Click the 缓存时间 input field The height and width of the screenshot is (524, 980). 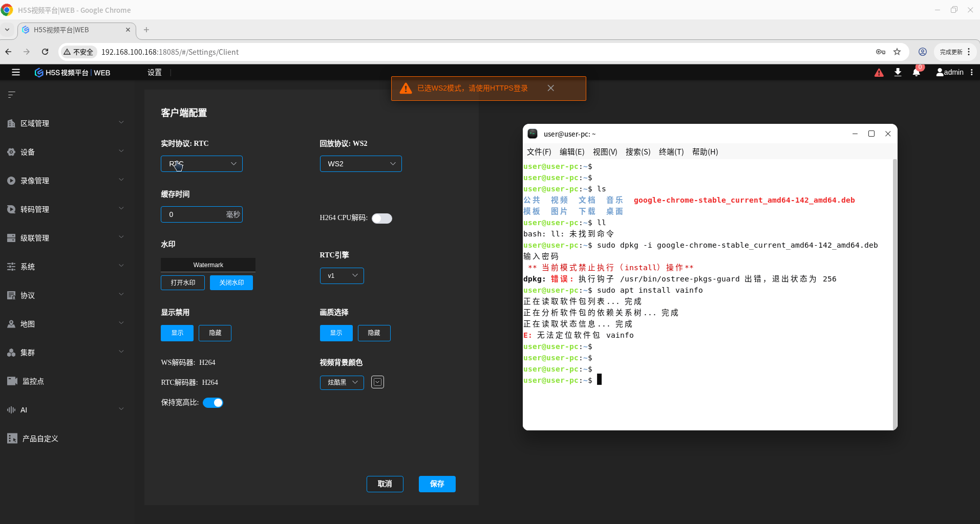[x=202, y=214]
